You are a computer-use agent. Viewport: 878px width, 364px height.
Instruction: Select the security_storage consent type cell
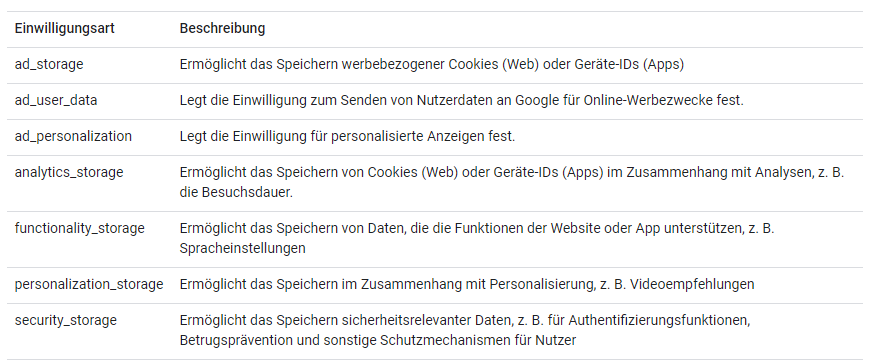pos(66,320)
